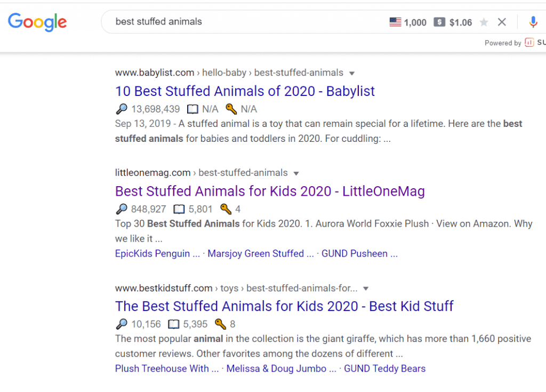This screenshot has width=546, height=392.
Task: Click the 5,395 word count value
Action: click(195, 324)
